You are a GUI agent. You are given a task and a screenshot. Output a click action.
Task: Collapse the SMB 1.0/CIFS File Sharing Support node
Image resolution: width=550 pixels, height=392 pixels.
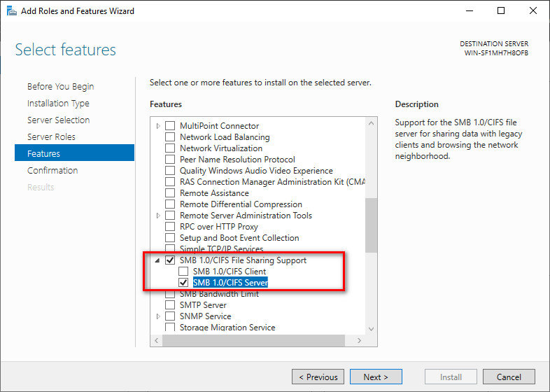click(158, 260)
